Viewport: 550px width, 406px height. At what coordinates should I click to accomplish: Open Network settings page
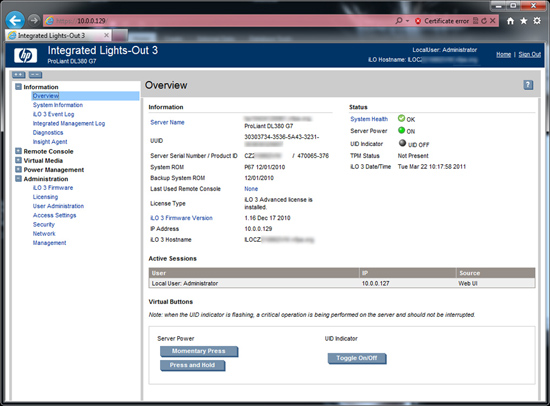point(44,233)
